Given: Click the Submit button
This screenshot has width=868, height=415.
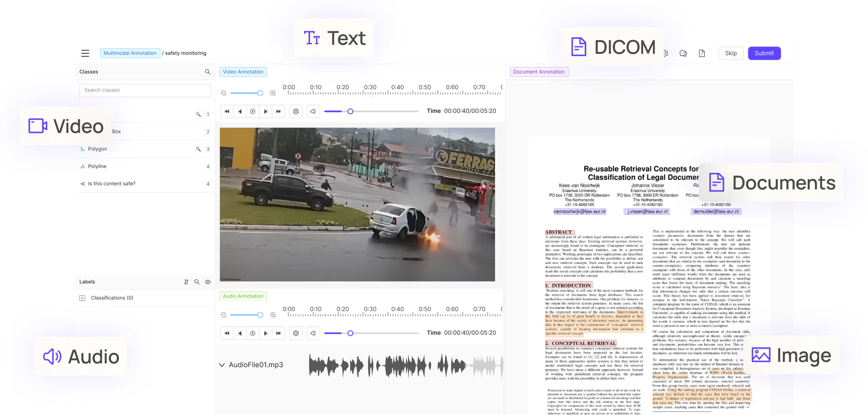Looking at the screenshot, I should tap(764, 53).
